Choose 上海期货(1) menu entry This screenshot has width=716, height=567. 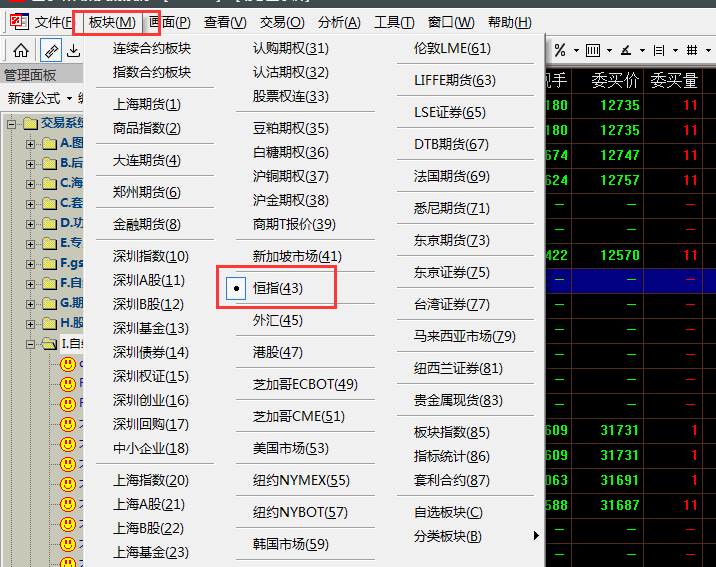147,105
